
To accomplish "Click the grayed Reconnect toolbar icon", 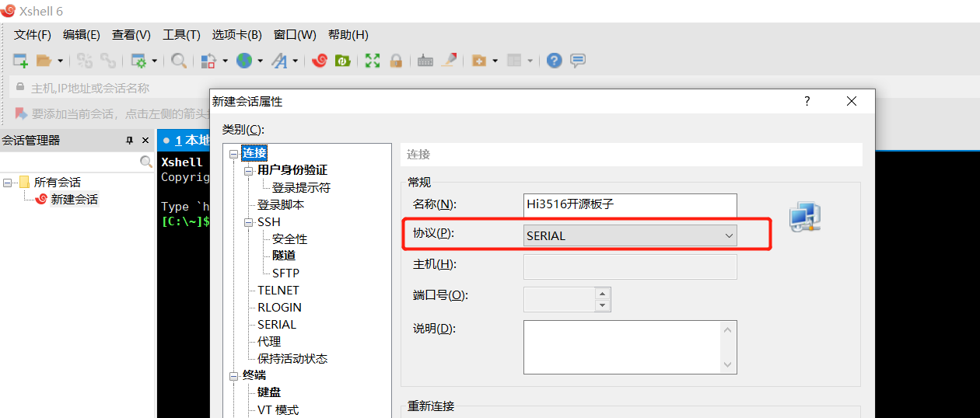I will (x=85, y=61).
